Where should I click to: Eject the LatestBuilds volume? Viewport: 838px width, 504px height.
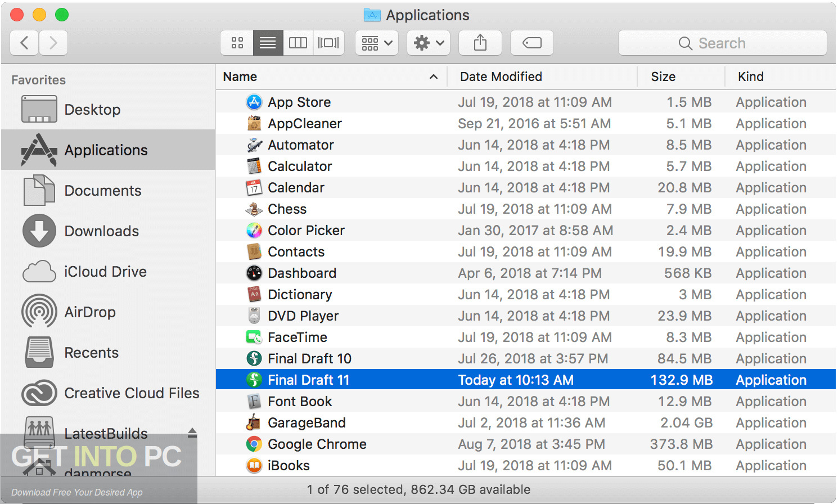pyautogui.click(x=192, y=433)
